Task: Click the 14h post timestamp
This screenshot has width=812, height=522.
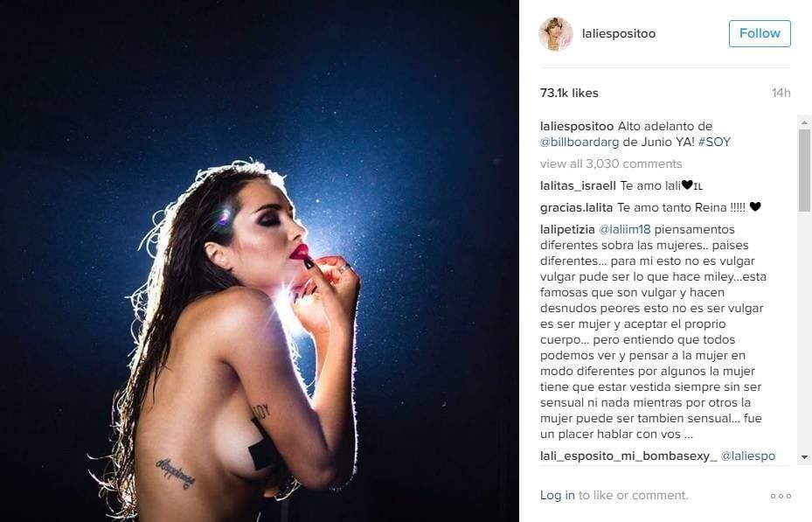Action: tap(781, 94)
